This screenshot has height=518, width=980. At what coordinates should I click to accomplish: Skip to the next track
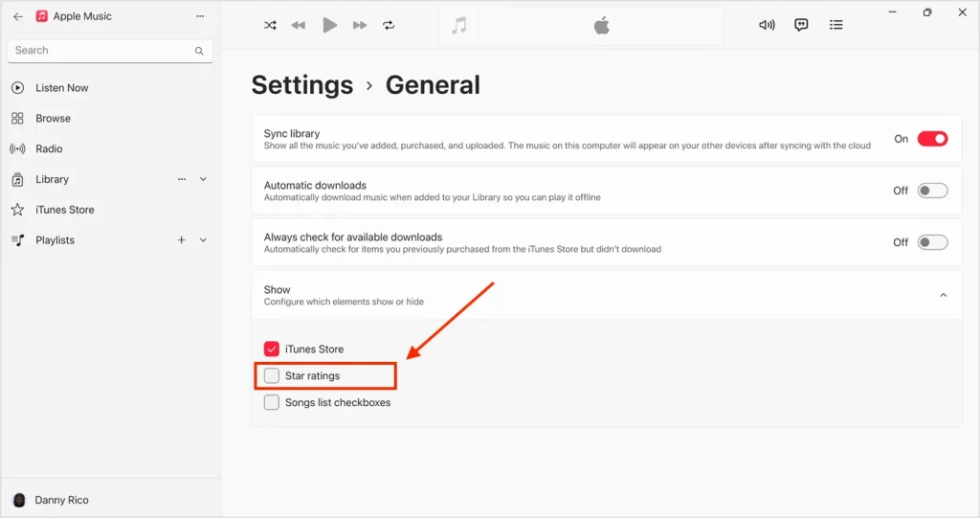(360, 25)
